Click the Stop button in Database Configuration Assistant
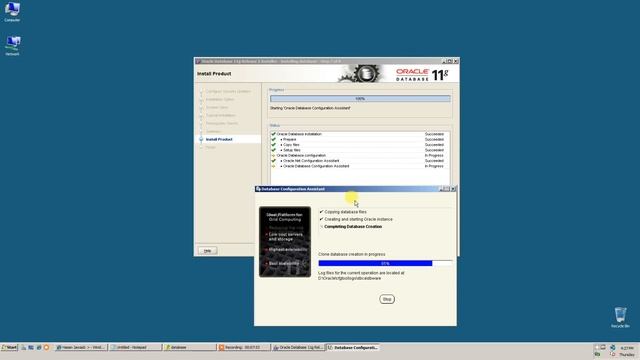 (x=387, y=299)
